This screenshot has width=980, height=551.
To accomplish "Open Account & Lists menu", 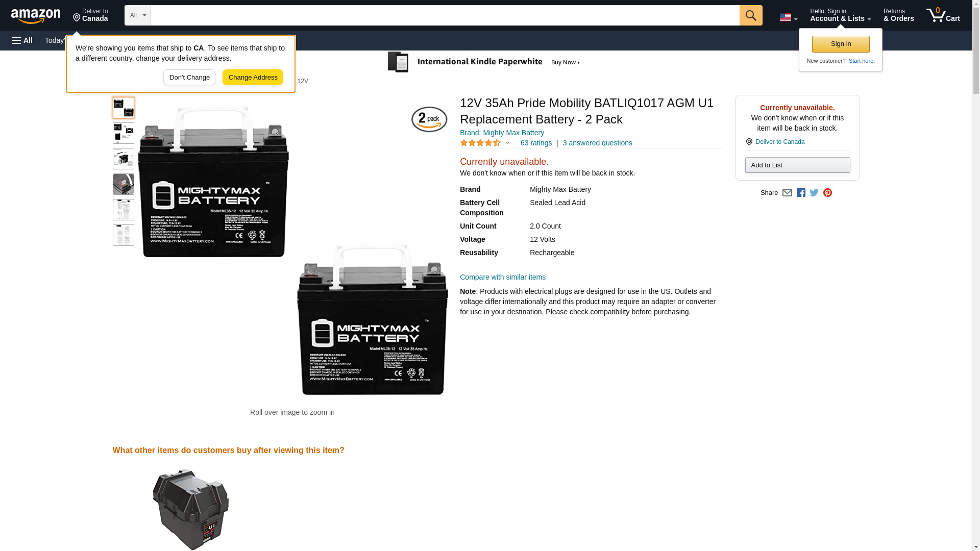I will [x=840, y=15].
